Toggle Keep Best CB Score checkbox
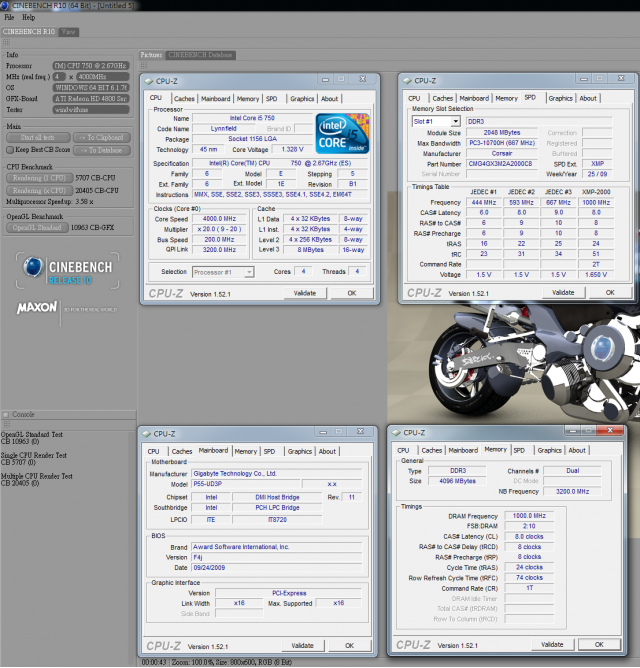 (x=10, y=150)
